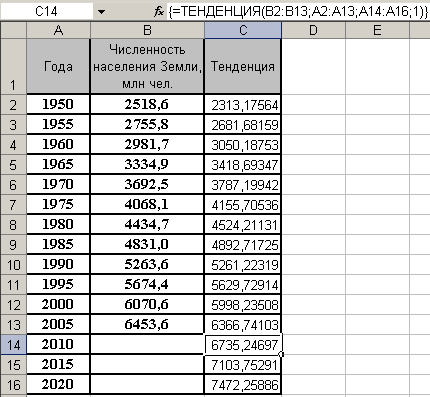
Task: Select cell with year 1965
Action: click(x=58, y=165)
